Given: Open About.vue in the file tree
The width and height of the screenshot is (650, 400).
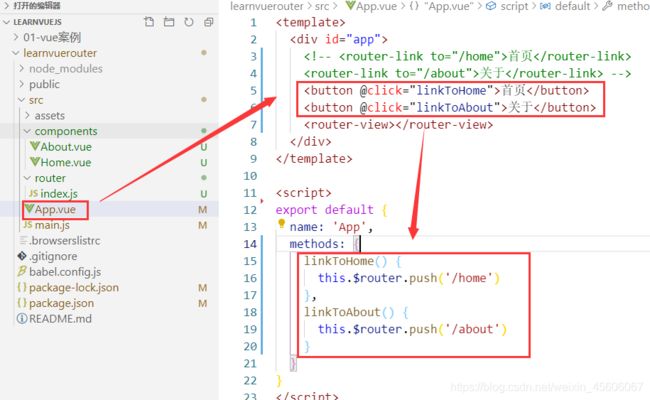Looking at the screenshot, I should tap(66, 147).
